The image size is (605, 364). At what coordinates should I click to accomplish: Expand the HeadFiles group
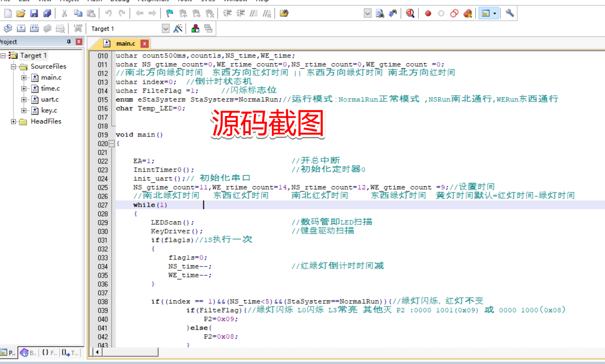(14, 122)
